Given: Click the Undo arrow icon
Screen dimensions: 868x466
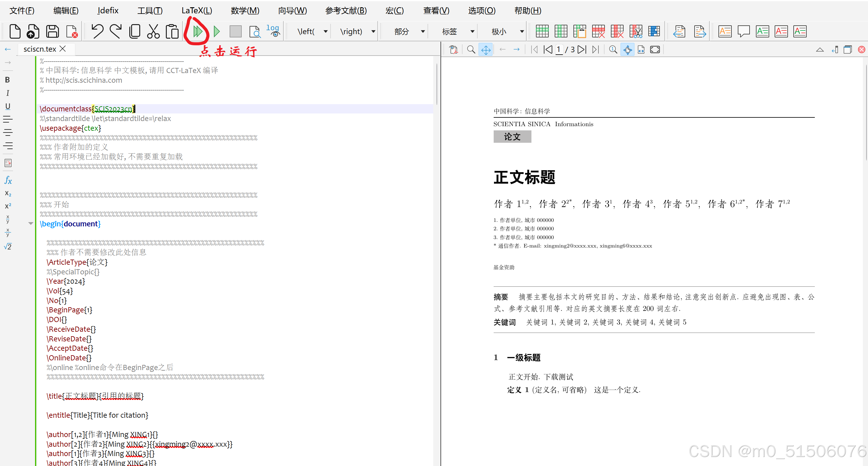Looking at the screenshot, I should (x=97, y=32).
